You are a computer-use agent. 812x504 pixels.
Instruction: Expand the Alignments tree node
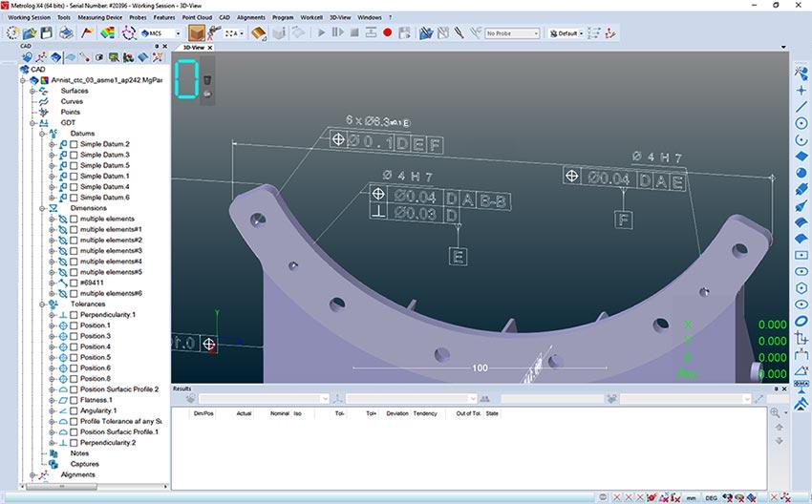[32, 474]
